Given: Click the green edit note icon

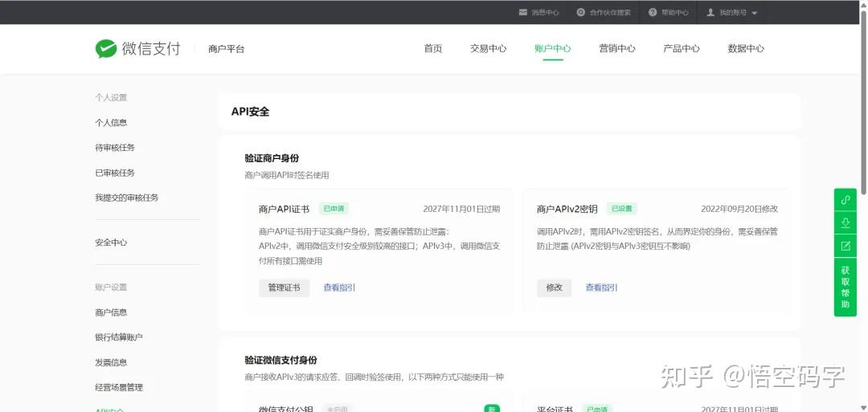Looking at the screenshot, I should pyautogui.click(x=845, y=246).
